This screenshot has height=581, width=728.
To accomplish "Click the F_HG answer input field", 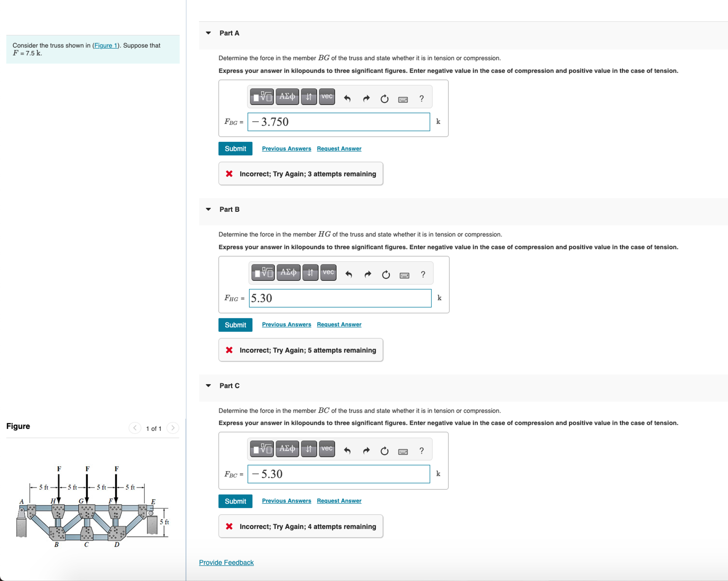I will (x=340, y=298).
